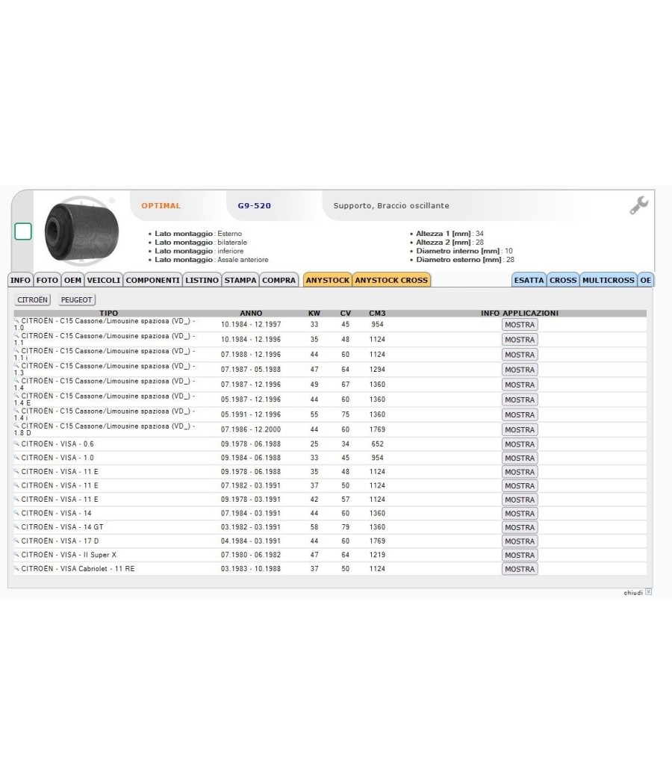Close the panel with the chiudi X icon
The image size is (672, 784).
coord(649,592)
